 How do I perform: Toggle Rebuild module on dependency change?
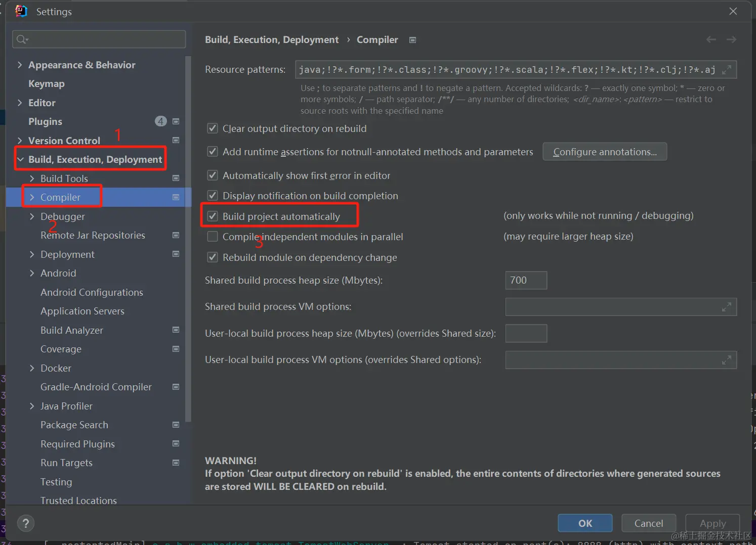[x=213, y=257]
